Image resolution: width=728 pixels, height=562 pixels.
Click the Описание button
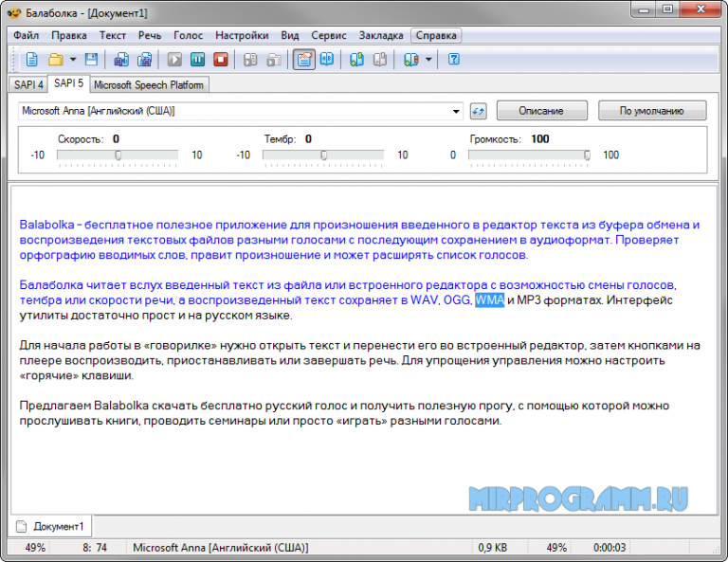(541, 111)
